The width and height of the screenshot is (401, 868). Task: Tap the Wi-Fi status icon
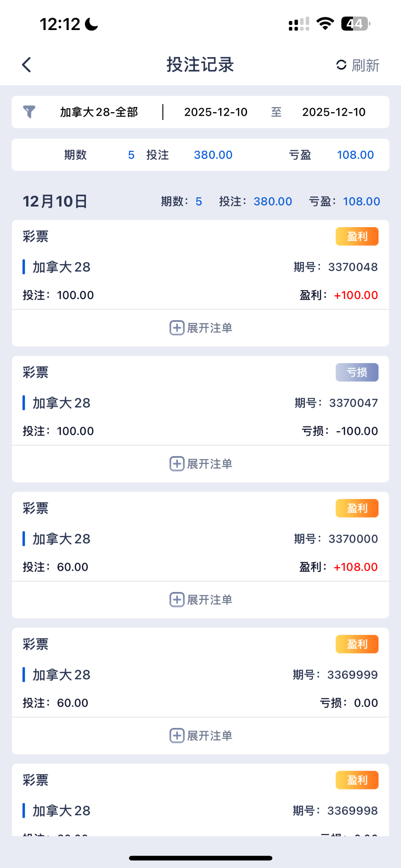325,24
